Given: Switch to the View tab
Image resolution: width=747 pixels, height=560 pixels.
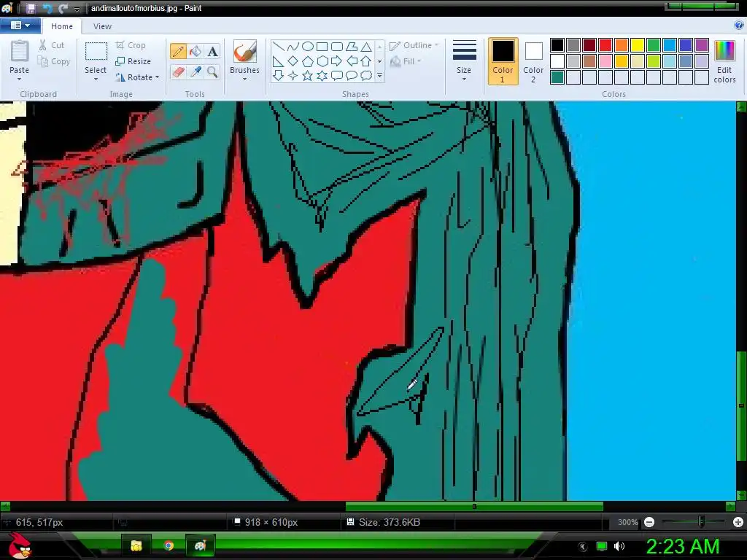Looking at the screenshot, I should pos(102,26).
